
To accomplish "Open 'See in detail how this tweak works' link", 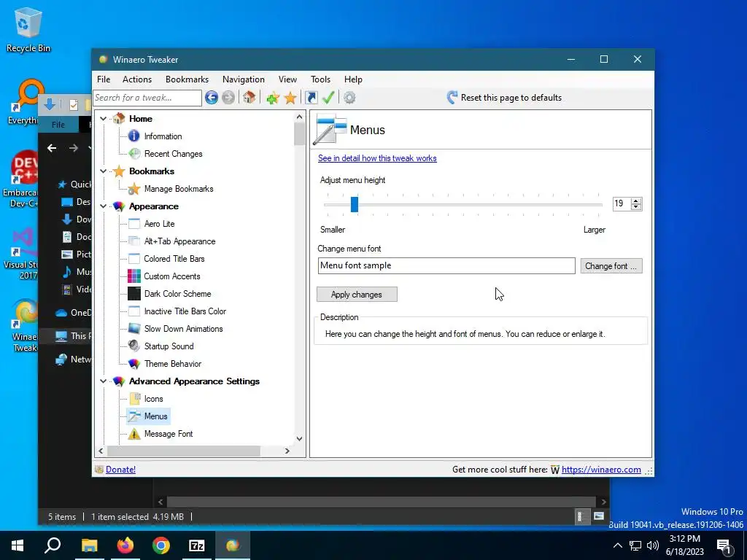I will (377, 158).
